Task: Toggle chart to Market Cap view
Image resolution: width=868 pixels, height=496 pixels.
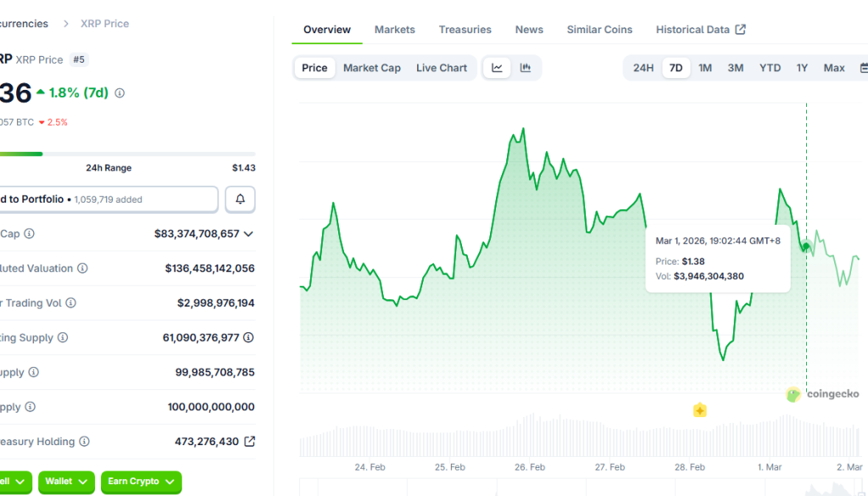Action: tap(371, 67)
